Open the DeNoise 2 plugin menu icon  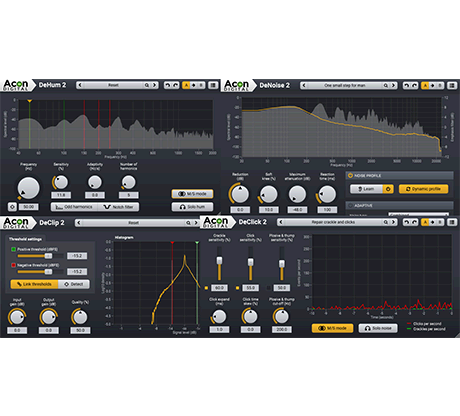[452, 86]
